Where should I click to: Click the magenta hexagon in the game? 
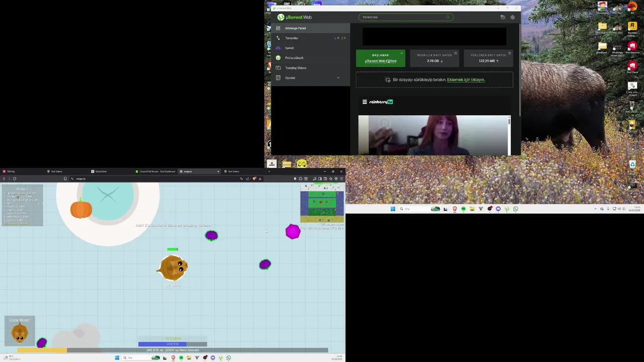coord(293,231)
